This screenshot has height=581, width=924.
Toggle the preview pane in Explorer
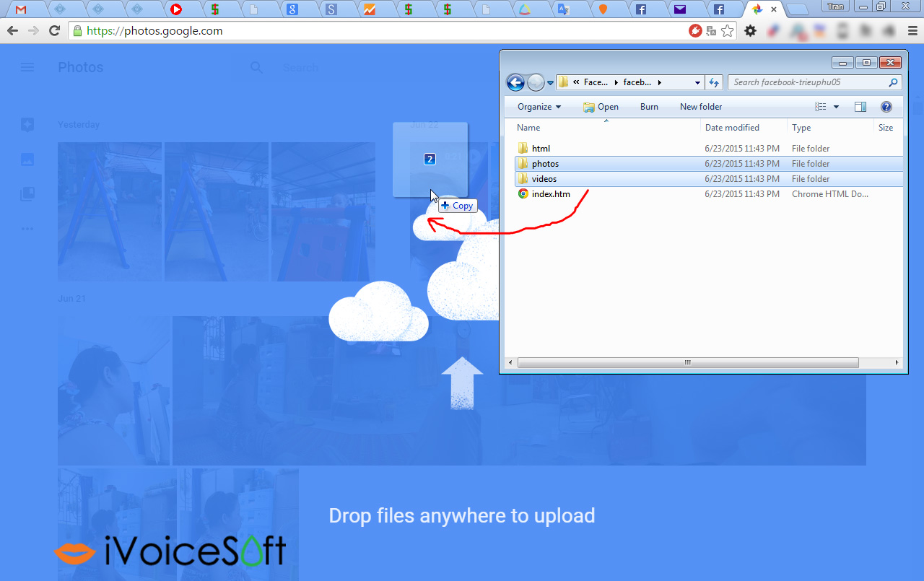pos(860,107)
